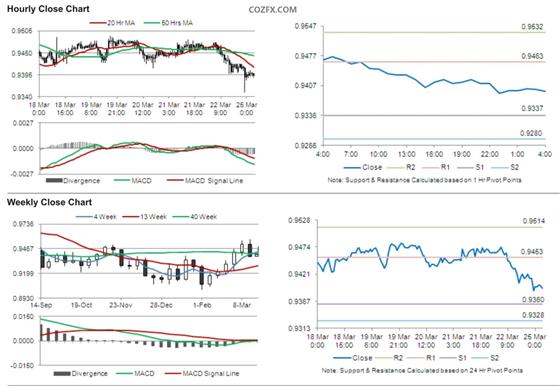Click the 0.9453 pivot label
The width and height of the screenshot is (560, 386).
tap(532, 252)
